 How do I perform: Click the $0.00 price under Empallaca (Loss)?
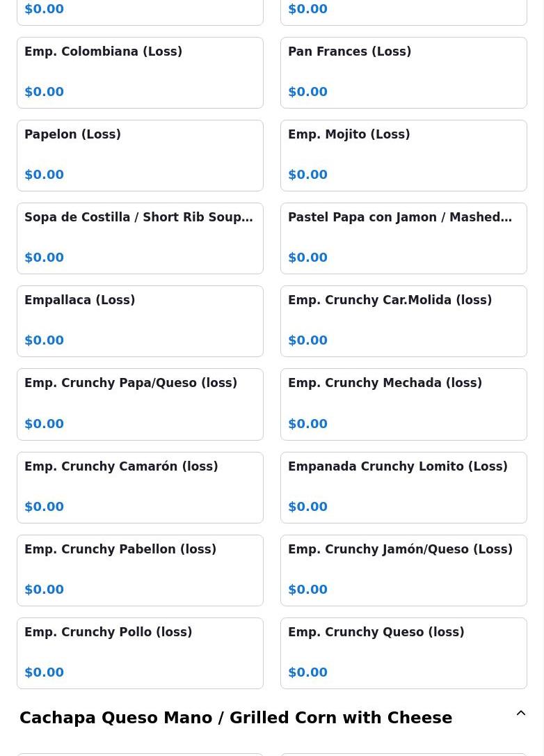pyautogui.click(x=45, y=340)
